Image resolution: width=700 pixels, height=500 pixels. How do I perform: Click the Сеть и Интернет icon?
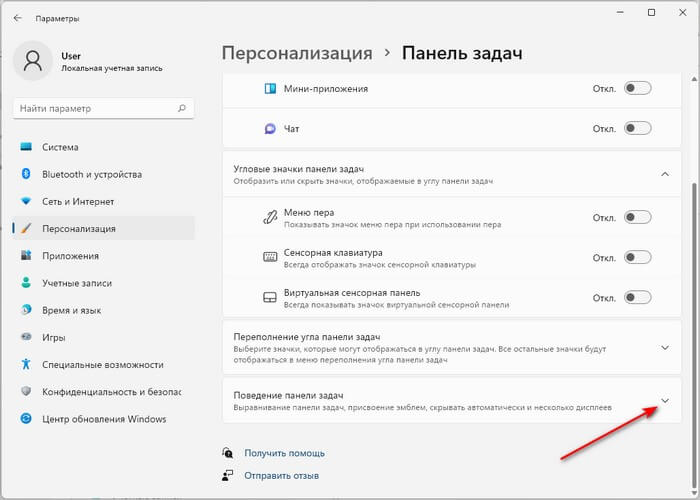coord(26,201)
